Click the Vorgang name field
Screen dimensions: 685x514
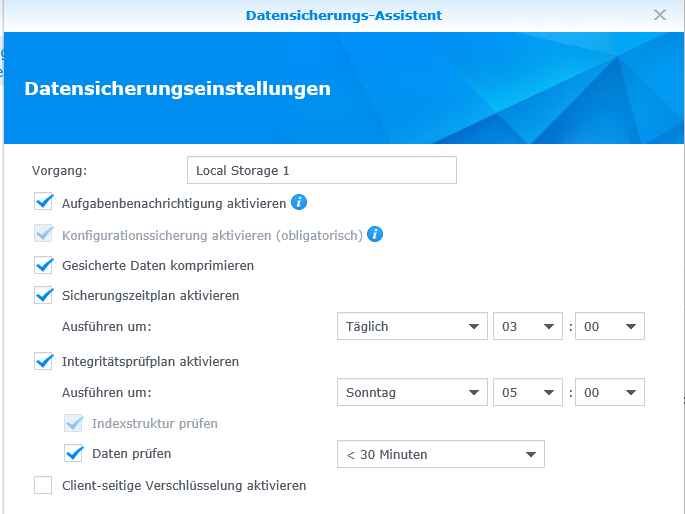321,171
